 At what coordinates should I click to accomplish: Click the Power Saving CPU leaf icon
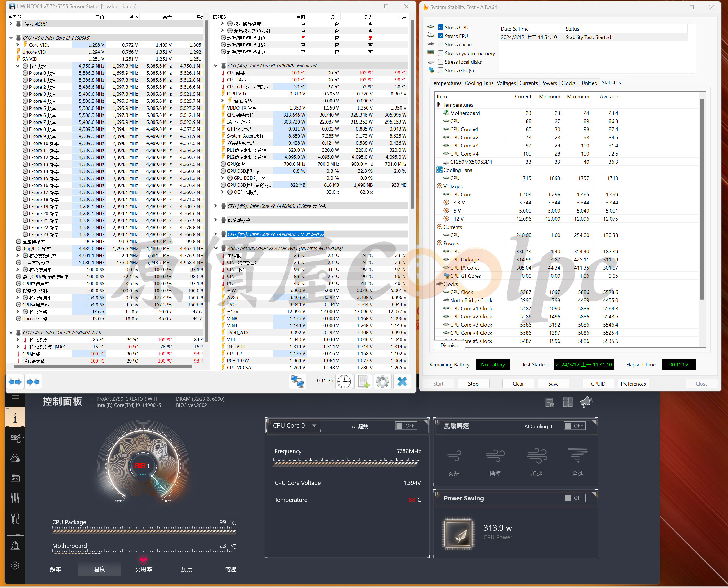pos(458,534)
